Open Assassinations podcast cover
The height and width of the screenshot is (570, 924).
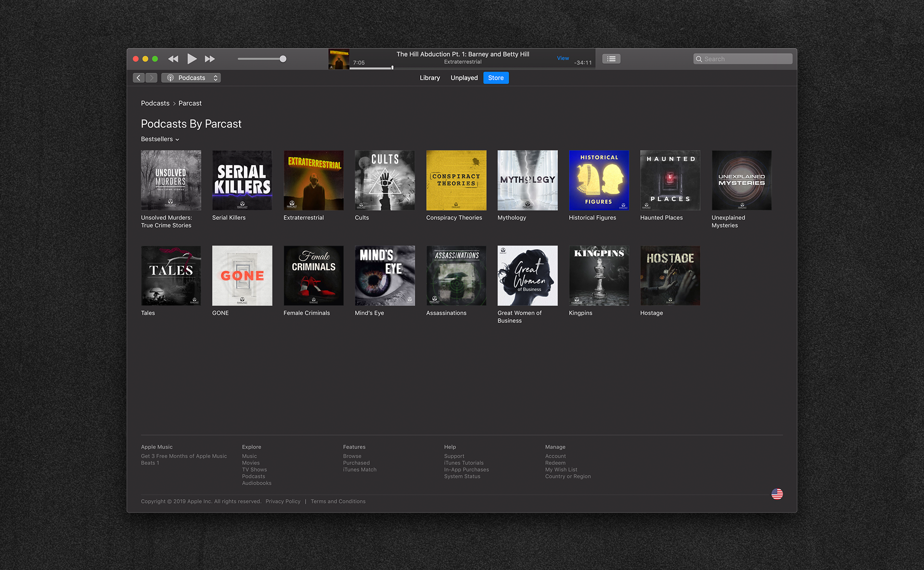456,275
